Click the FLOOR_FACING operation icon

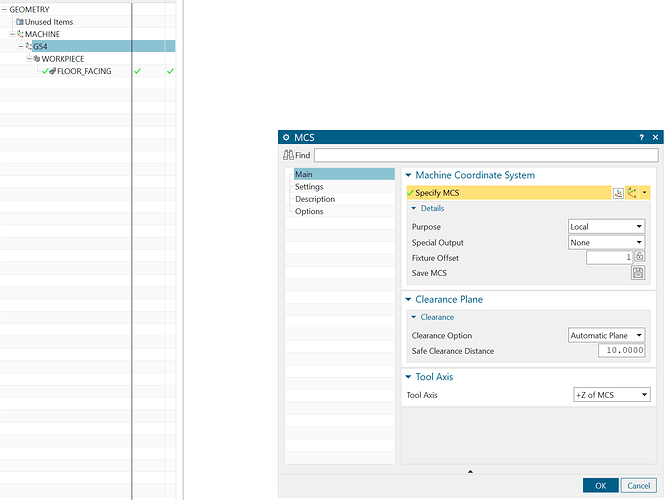pos(53,71)
